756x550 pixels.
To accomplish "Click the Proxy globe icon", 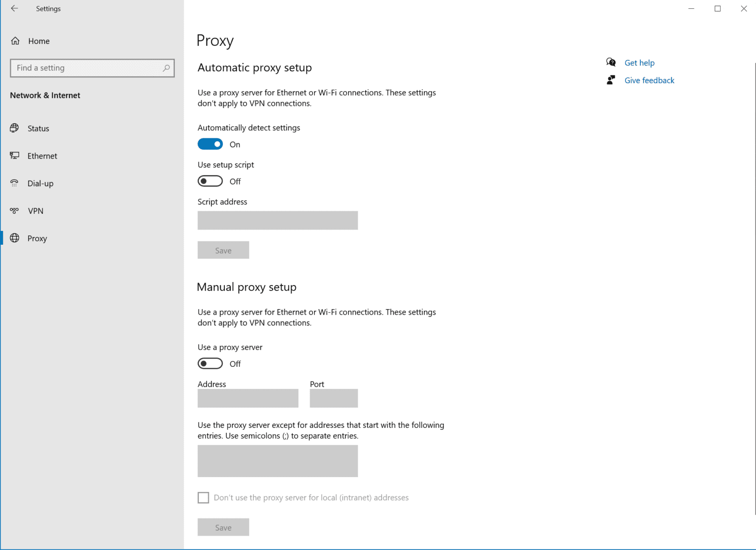I will click(15, 238).
